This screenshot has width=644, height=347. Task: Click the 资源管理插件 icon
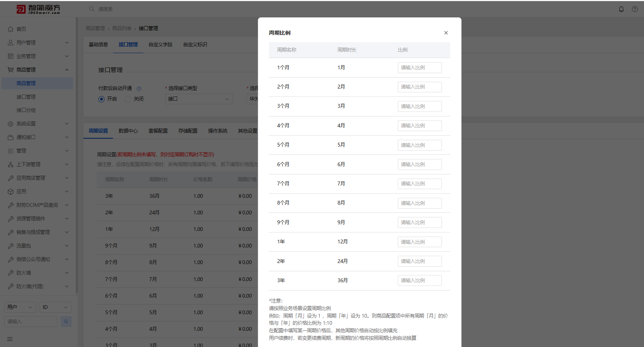click(11, 219)
